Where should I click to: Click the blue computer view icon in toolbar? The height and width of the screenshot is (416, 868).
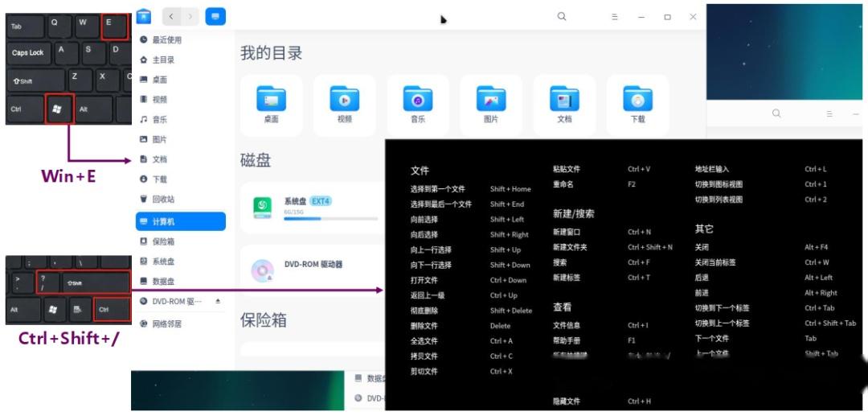(x=215, y=17)
